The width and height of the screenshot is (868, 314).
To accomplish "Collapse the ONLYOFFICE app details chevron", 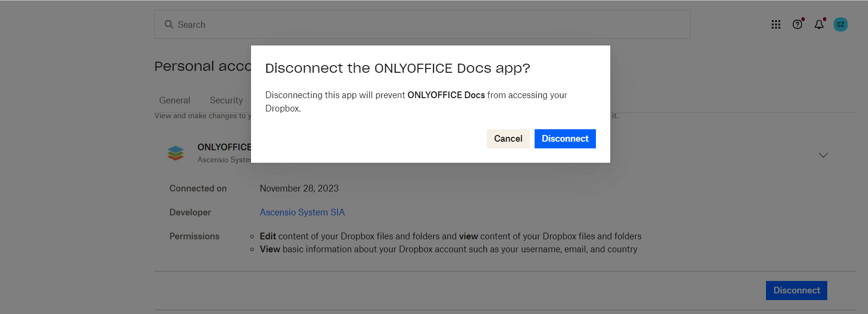I will coord(823,155).
